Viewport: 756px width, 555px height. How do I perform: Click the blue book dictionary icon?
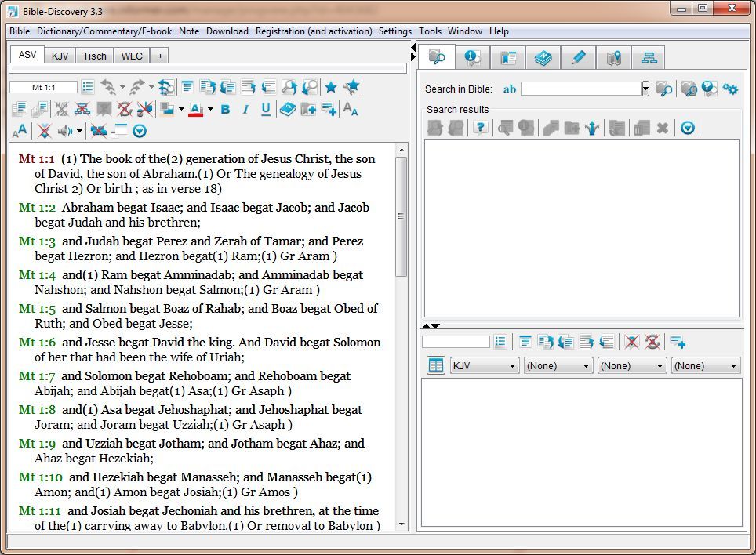click(x=287, y=110)
